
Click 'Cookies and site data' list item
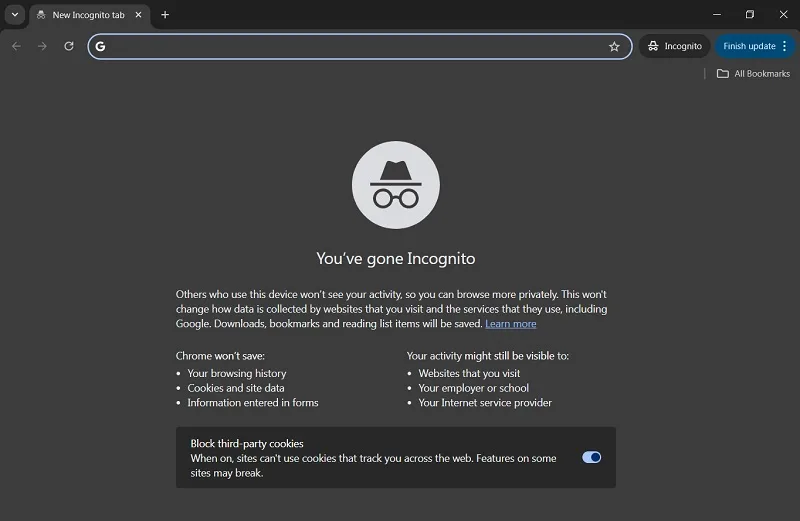click(x=236, y=388)
